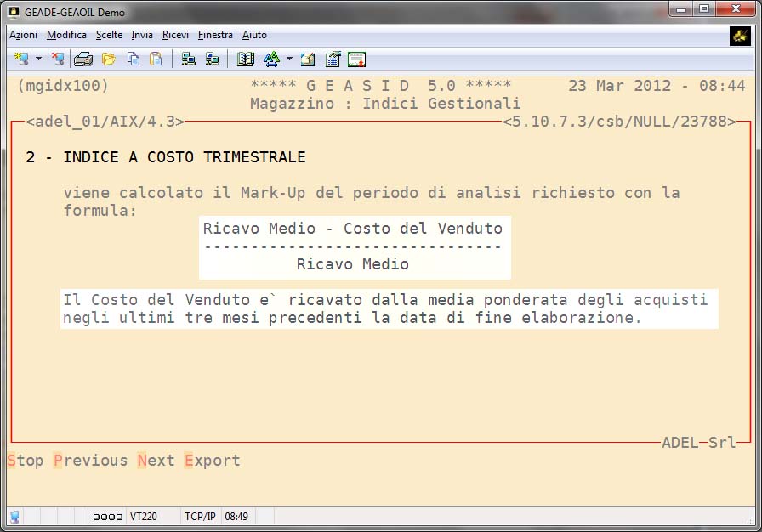Screen dimensions: 762x532
Task: Click the receive file transfer icon
Action: tap(213, 59)
